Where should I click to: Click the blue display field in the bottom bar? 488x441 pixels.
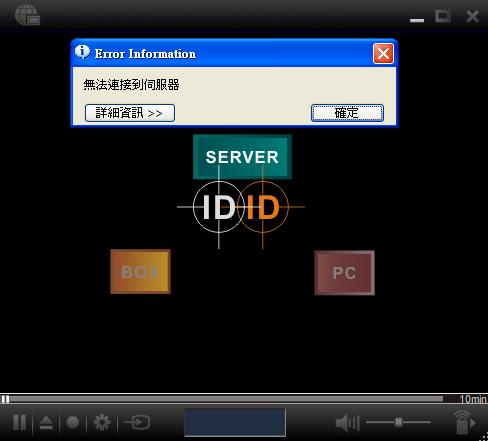point(235,422)
